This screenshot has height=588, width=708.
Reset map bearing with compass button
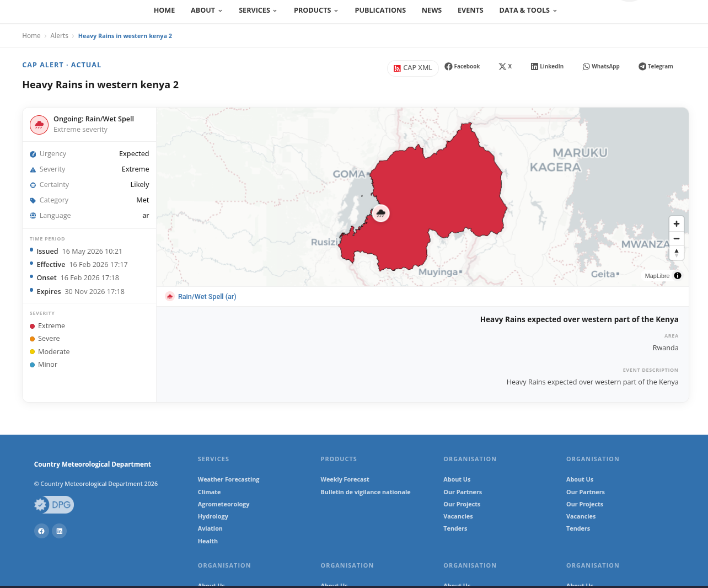pyautogui.click(x=677, y=253)
